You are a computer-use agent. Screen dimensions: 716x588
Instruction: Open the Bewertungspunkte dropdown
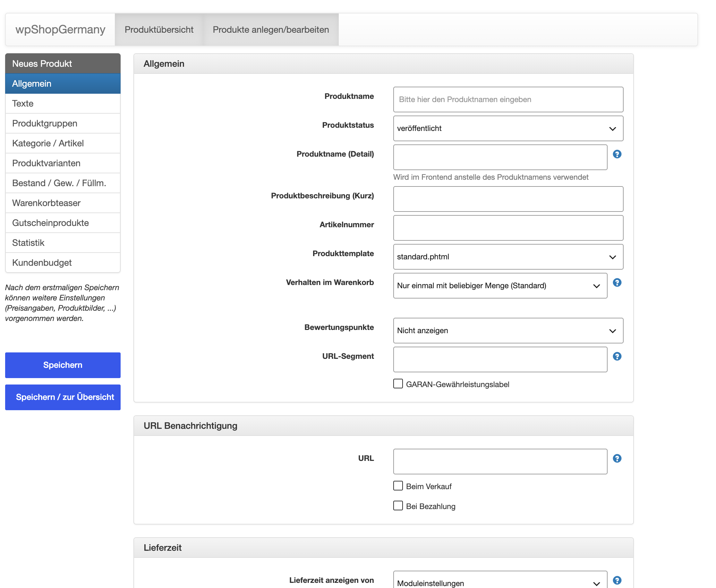(x=508, y=331)
